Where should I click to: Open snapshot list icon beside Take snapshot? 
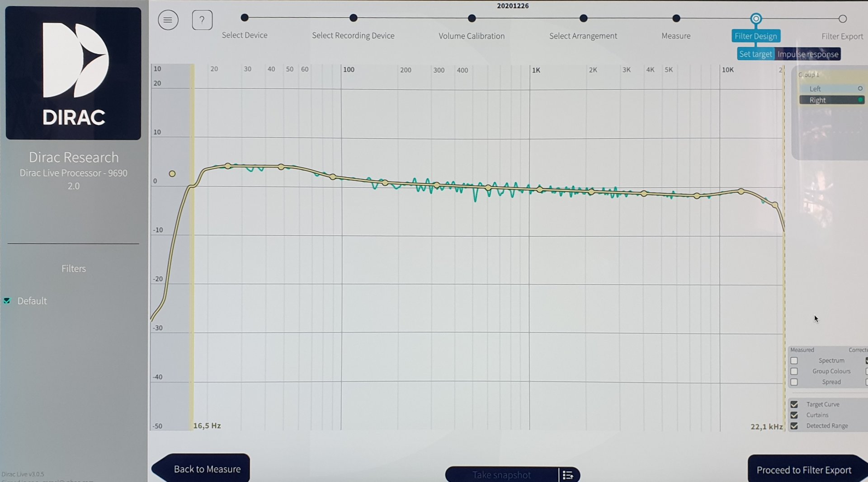tap(568, 475)
